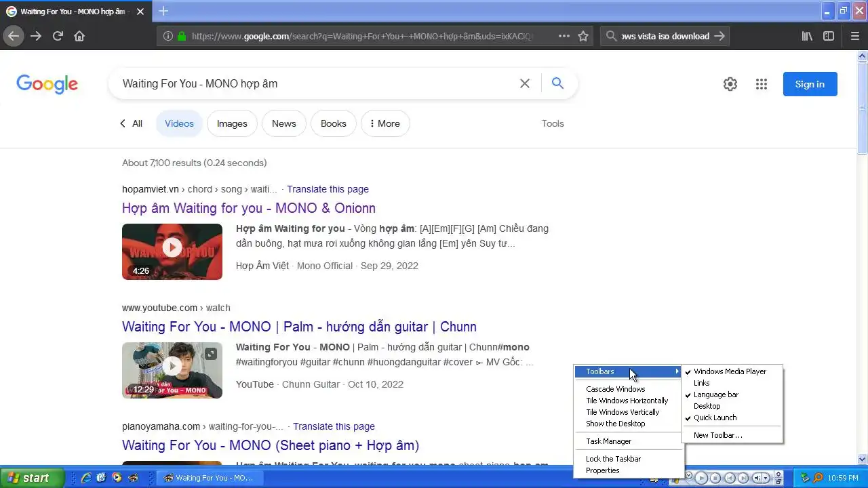Play the 4:26 video thumbnail

pyautogui.click(x=172, y=251)
